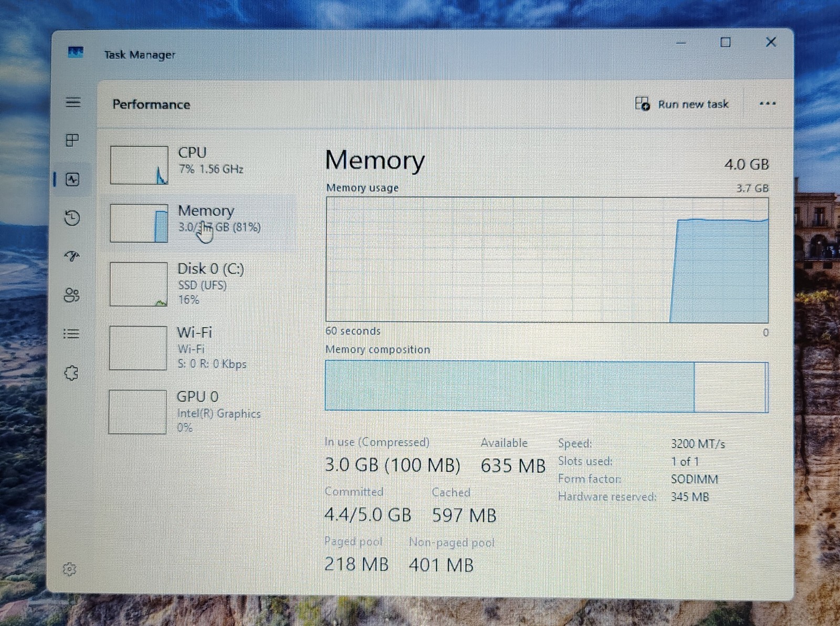The width and height of the screenshot is (840, 626).
Task: Open the Users page icon
Action: tap(72, 295)
